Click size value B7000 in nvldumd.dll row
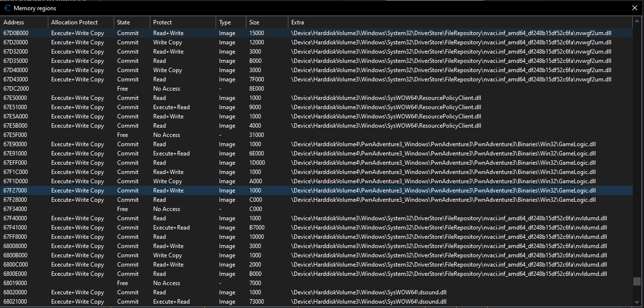 coord(257,228)
